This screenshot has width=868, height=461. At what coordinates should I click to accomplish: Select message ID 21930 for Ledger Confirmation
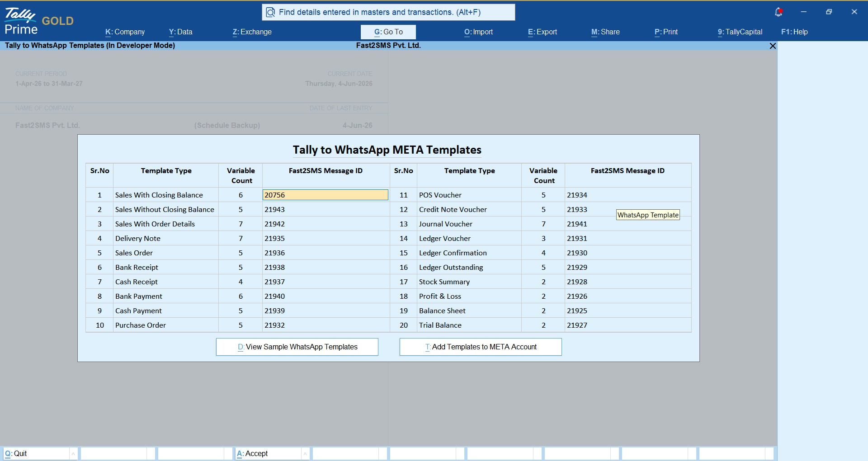tap(627, 253)
